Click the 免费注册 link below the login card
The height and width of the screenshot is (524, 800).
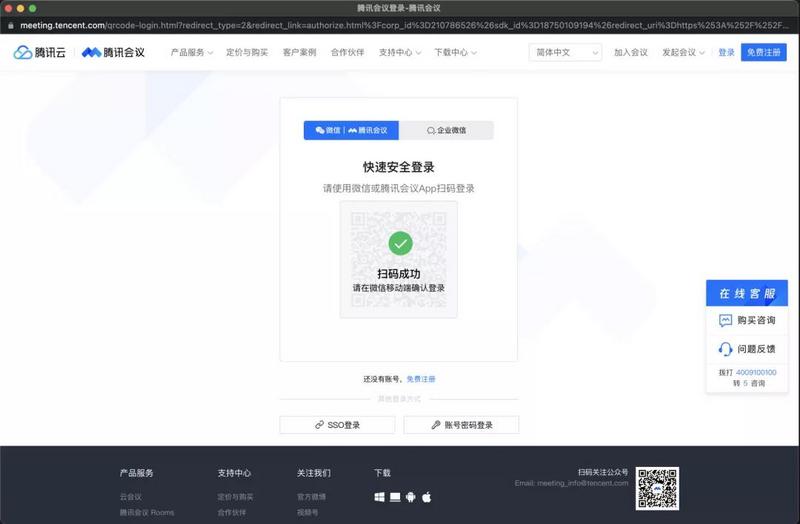click(x=421, y=379)
